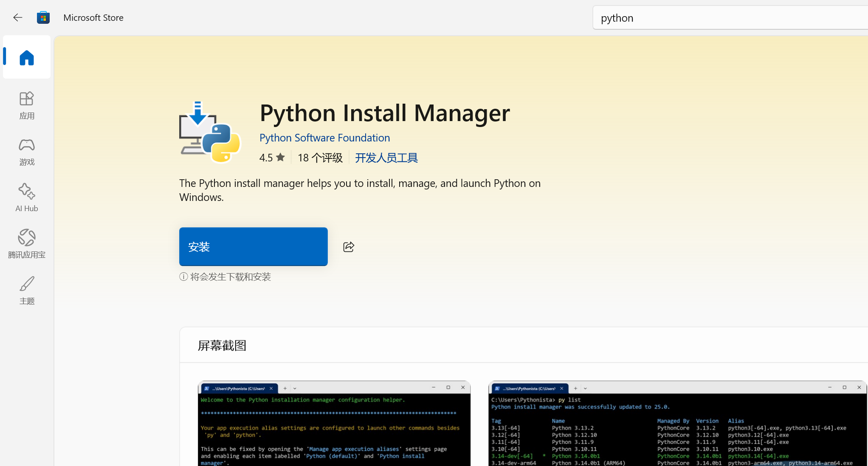Open the first configuration helper screenshot
This screenshot has width=868, height=466.
click(334, 424)
